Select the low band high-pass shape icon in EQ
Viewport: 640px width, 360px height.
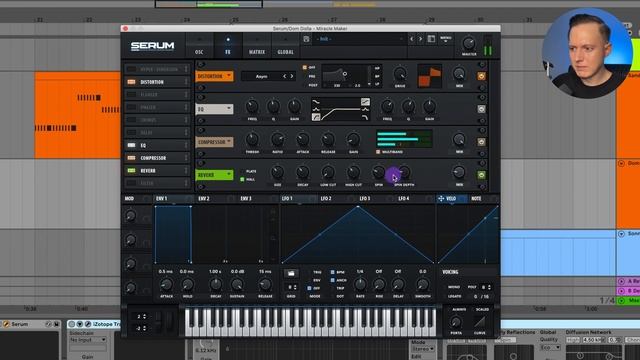316,117
